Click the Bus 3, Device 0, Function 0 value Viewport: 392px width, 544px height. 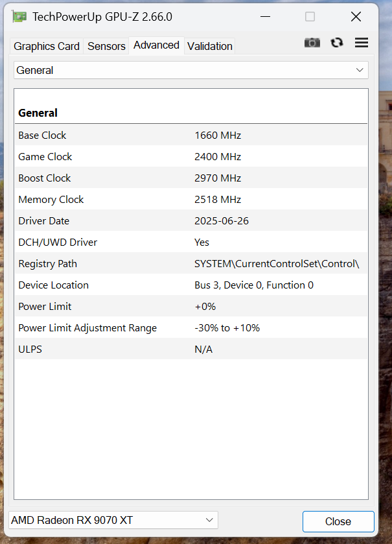pos(254,285)
